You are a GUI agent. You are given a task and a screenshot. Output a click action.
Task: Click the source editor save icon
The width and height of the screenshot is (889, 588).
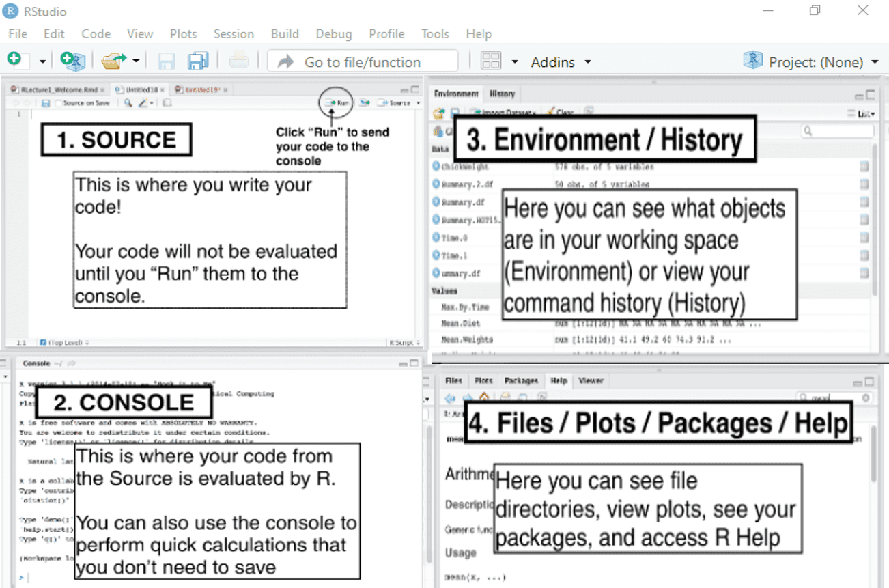45,103
